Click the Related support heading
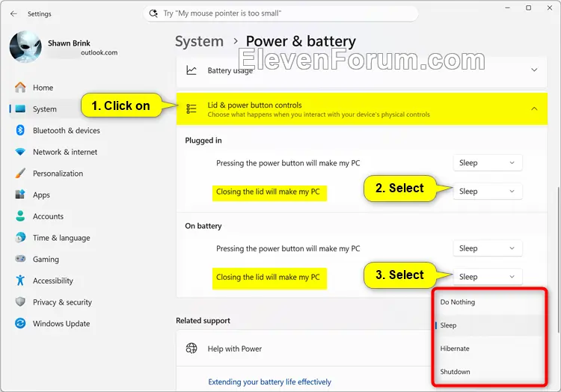Viewport: 561px width, 392px height. point(203,320)
